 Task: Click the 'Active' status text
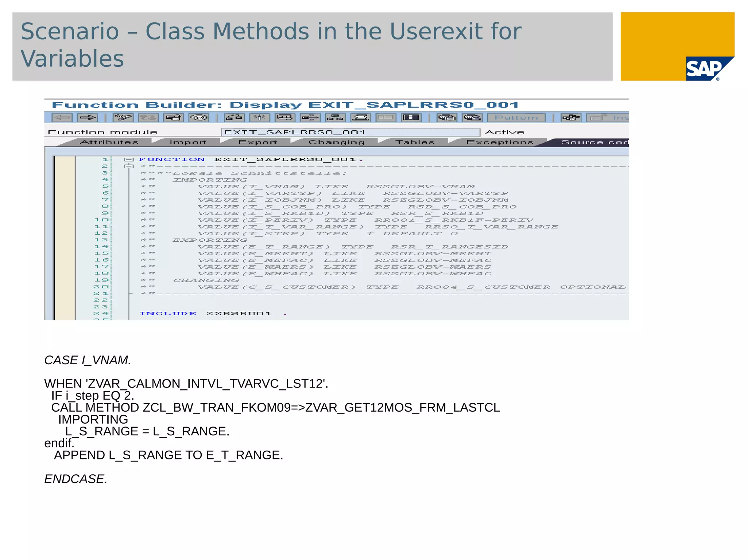coord(504,132)
